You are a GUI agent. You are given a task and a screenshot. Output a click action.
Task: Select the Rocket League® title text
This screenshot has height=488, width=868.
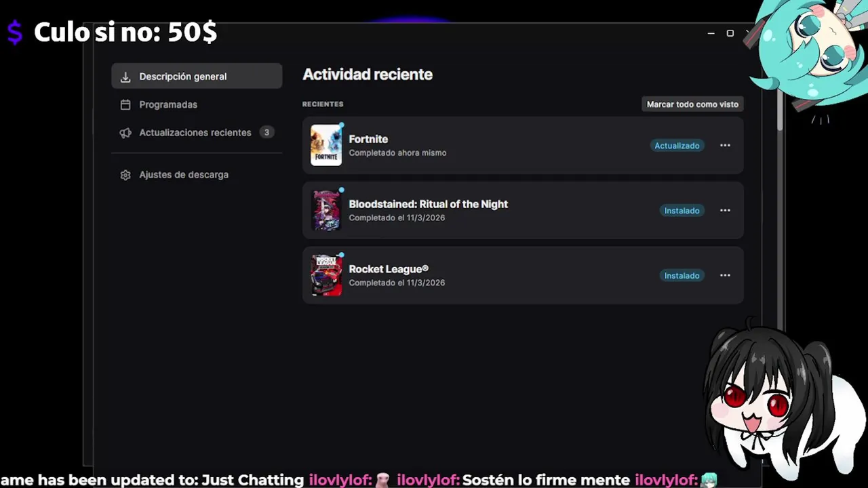389,269
